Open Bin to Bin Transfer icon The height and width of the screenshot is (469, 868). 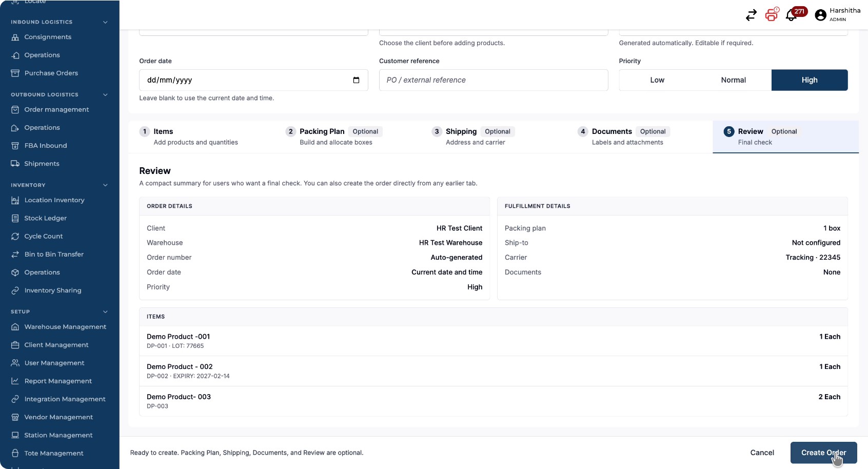click(x=15, y=254)
